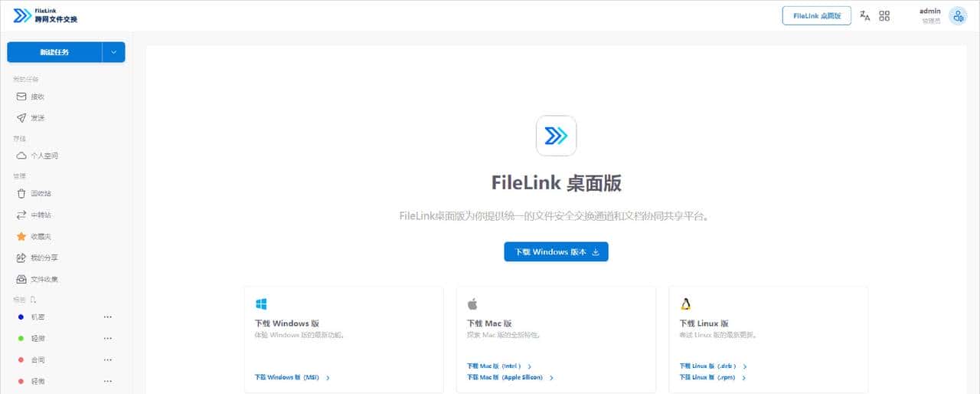Open the 下载 Windows 版 (MSI) link
This screenshot has width=980, height=394.
click(292, 377)
